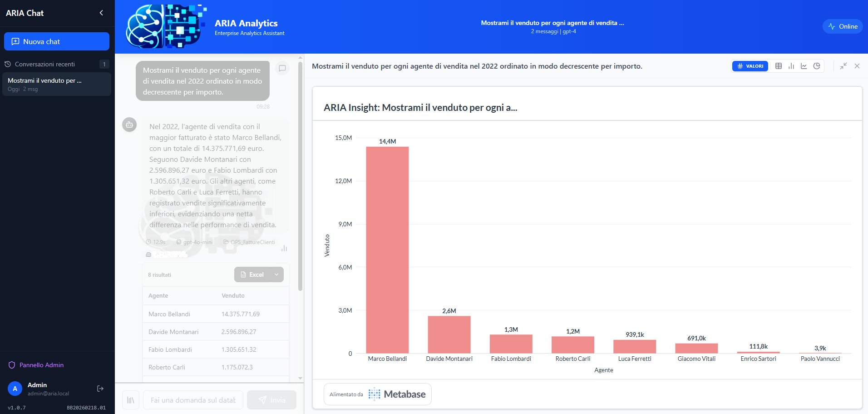Show chart via bar icon under the reply
Viewport: 868px width, 414px height.
coord(284,248)
